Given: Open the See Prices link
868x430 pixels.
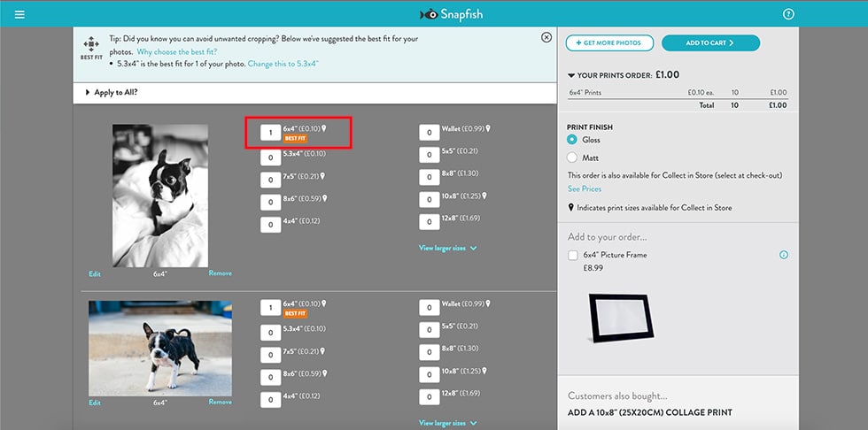Looking at the screenshot, I should point(585,188).
